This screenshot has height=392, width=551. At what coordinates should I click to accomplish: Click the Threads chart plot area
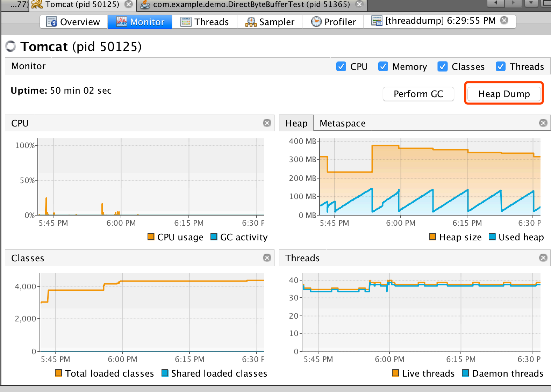click(421, 312)
